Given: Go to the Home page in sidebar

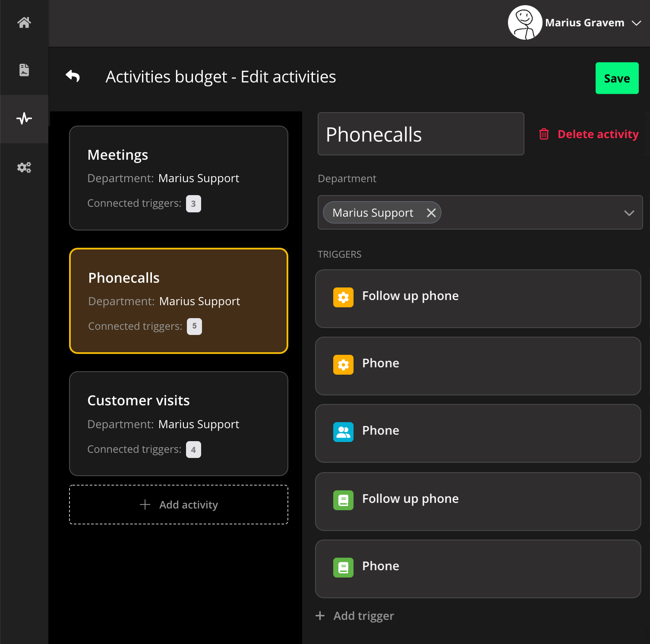Looking at the screenshot, I should [24, 22].
